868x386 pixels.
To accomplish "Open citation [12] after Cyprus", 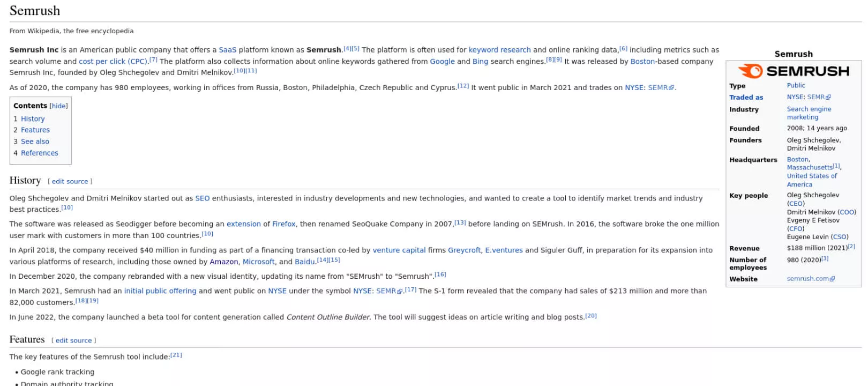I will click(x=463, y=86).
